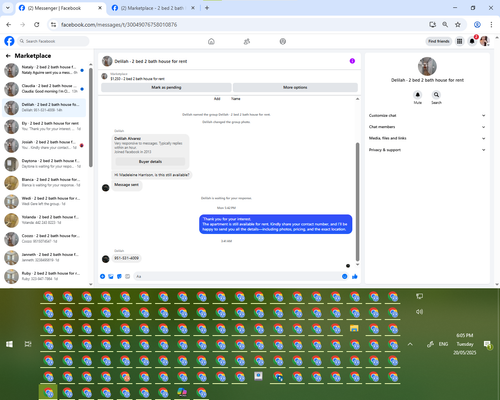This screenshot has width=500, height=400.
Task: Switch to Marketplace - 2 bed 2 bath tab
Action: (152, 8)
